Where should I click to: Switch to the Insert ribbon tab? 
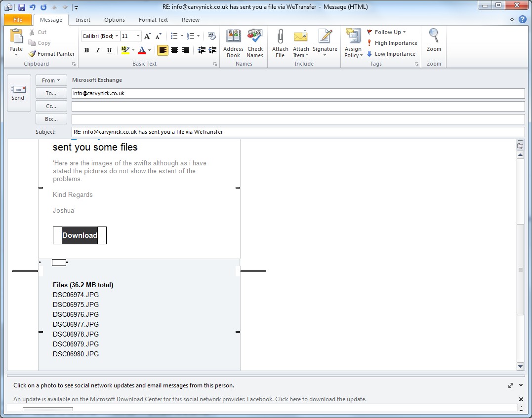83,20
